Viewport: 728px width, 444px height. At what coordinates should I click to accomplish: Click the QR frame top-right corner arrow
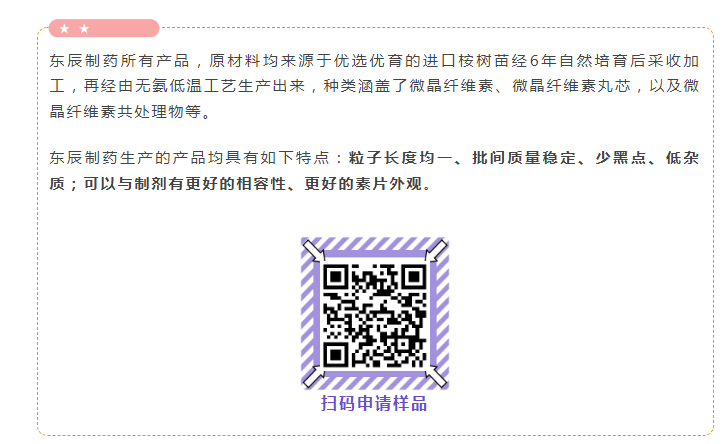pyautogui.click(x=436, y=251)
